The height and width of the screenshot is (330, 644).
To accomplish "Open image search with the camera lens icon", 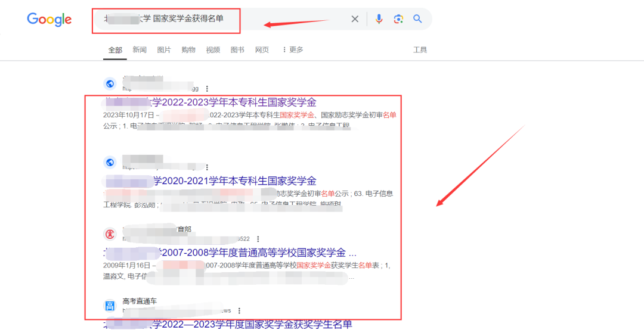I will click(x=398, y=19).
